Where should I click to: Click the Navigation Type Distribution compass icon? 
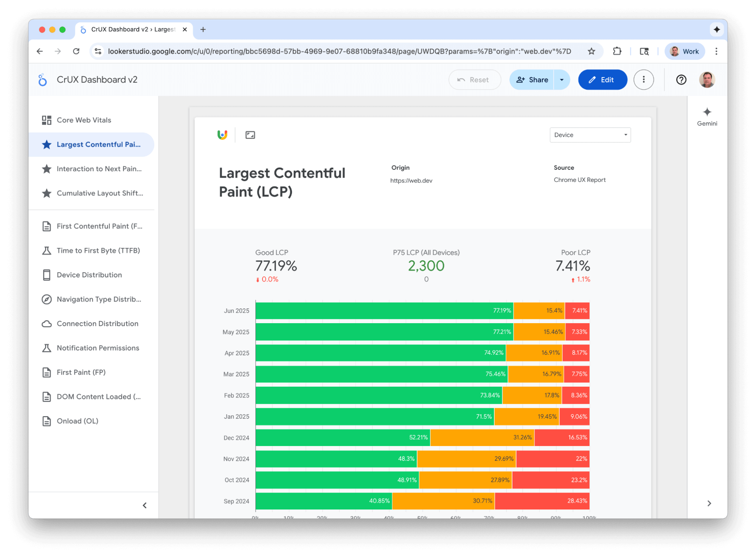pos(47,299)
